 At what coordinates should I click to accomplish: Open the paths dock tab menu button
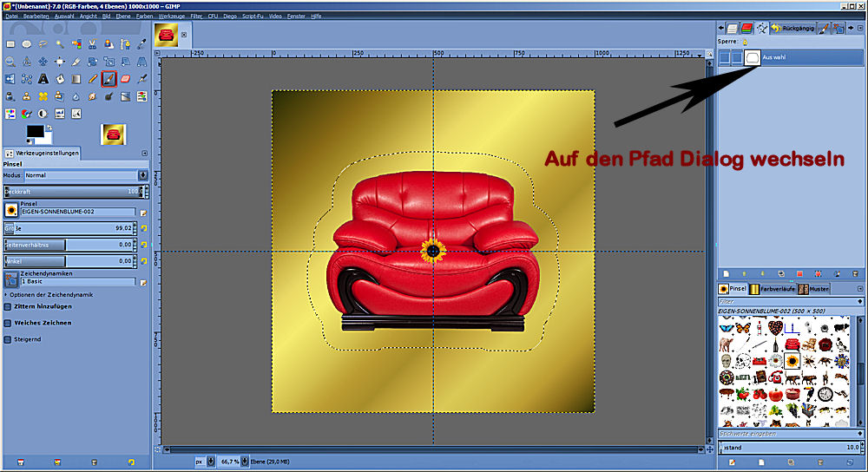pos(860,28)
